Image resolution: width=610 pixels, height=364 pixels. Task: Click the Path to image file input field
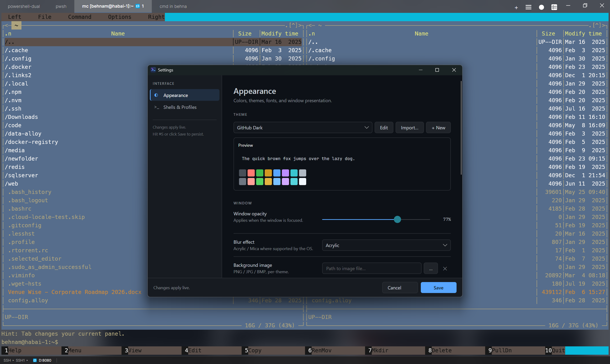click(x=371, y=268)
